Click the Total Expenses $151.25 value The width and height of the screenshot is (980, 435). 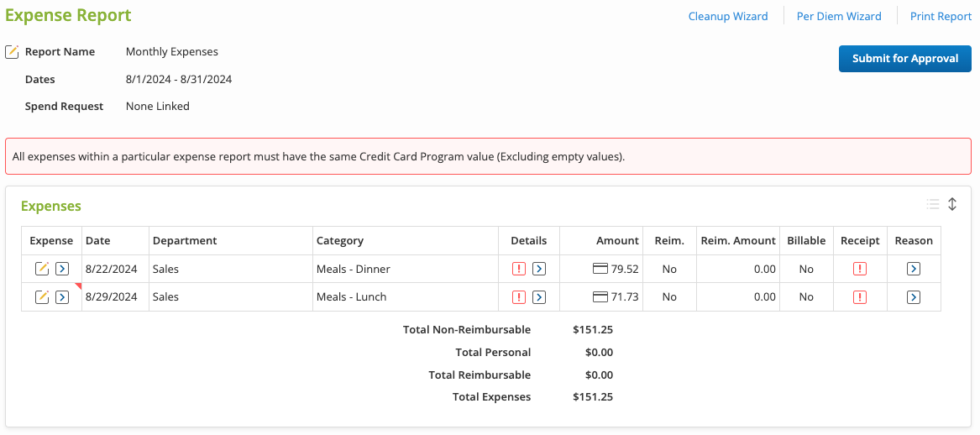593,396
